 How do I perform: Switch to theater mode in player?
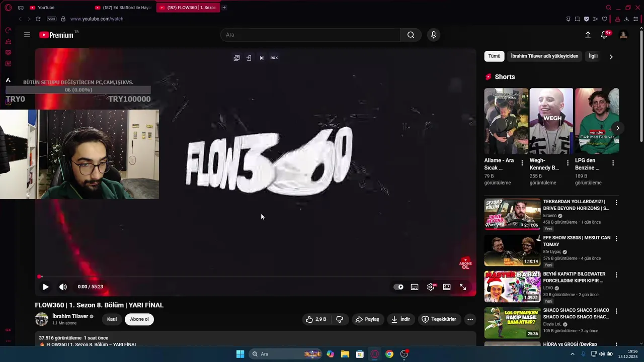pyautogui.click(x=447, y=287)
